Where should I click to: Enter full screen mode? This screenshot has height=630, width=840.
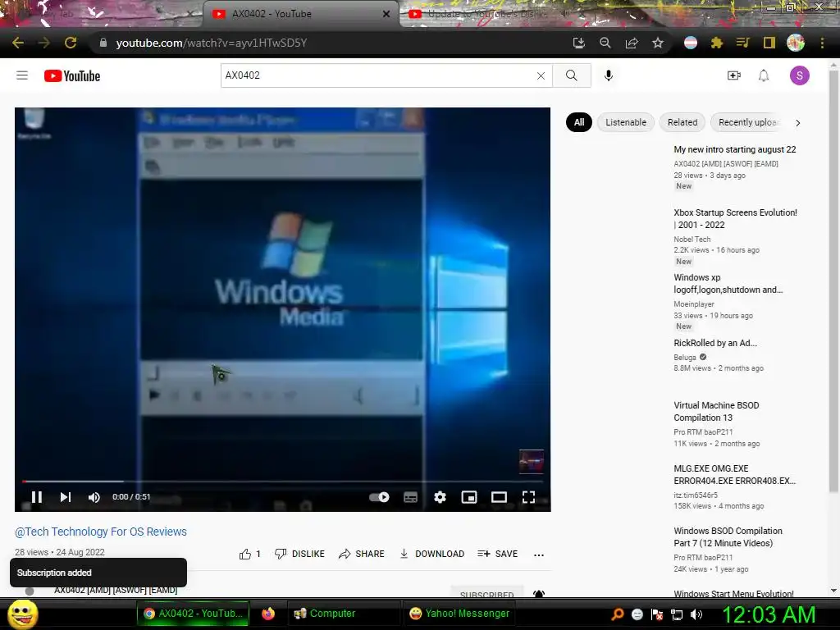(528, 497)
